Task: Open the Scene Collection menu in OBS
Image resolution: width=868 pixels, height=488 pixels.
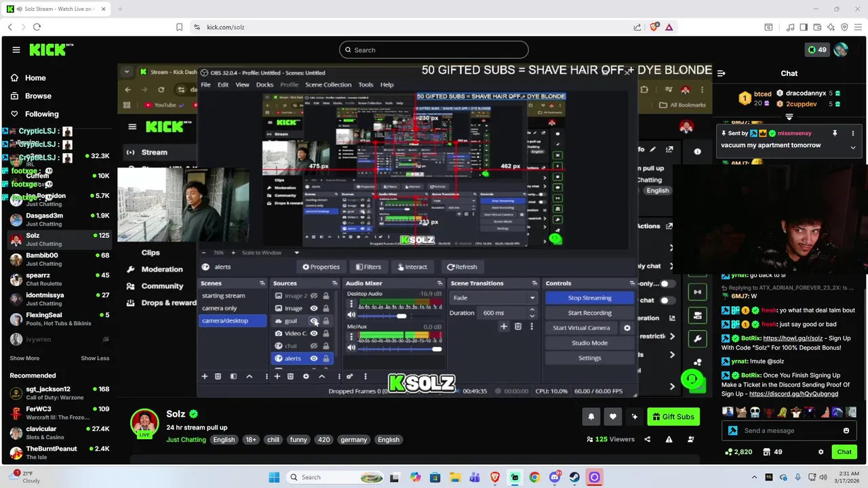Action: click(x=328, y=85)
